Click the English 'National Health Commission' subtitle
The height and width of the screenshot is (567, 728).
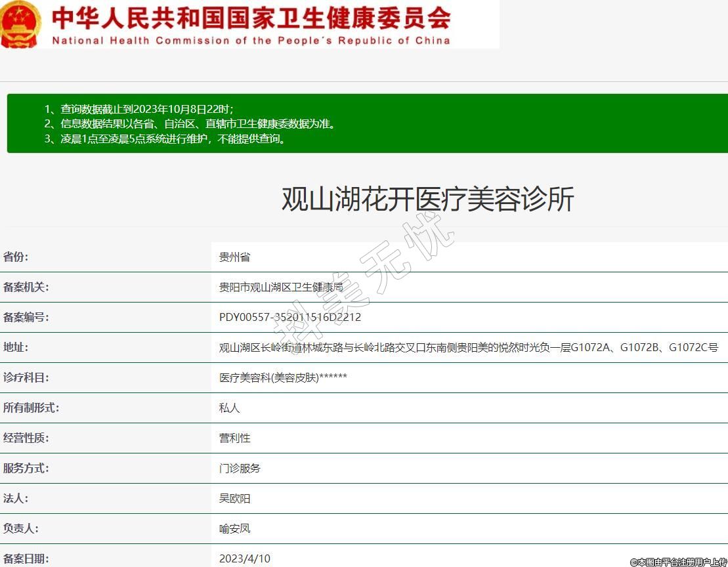[251, 40]
